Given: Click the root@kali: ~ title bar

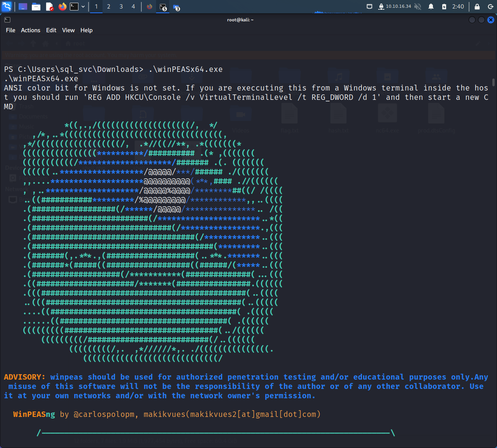Looking at the screenshot, I should click(x=240, y=20).
